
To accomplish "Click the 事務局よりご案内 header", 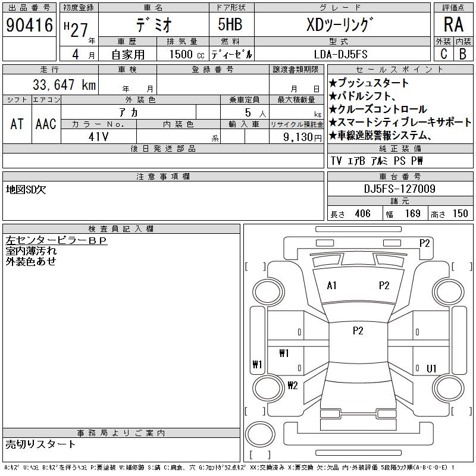I will click(x=121, y=433).
